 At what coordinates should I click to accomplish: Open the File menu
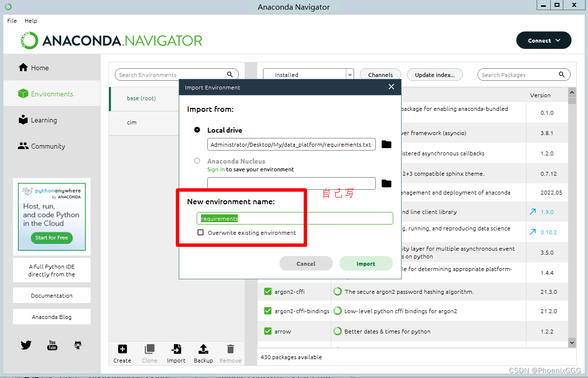click(x=12, y=21)
